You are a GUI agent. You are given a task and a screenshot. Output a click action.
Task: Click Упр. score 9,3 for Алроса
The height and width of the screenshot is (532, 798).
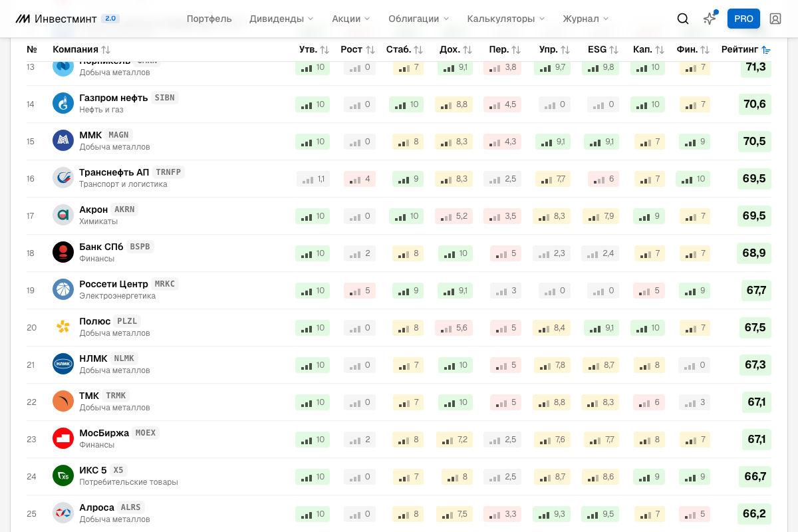click(552, 514)
